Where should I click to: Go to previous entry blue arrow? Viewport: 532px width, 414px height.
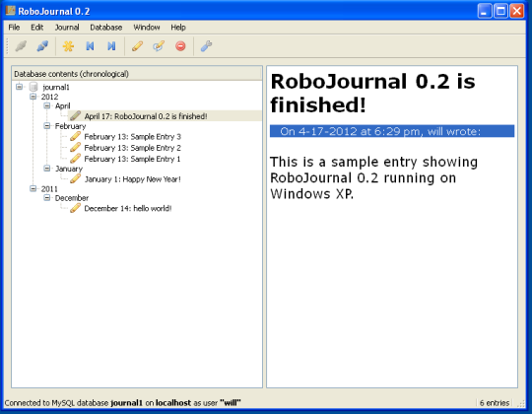(x=90, y=45)
